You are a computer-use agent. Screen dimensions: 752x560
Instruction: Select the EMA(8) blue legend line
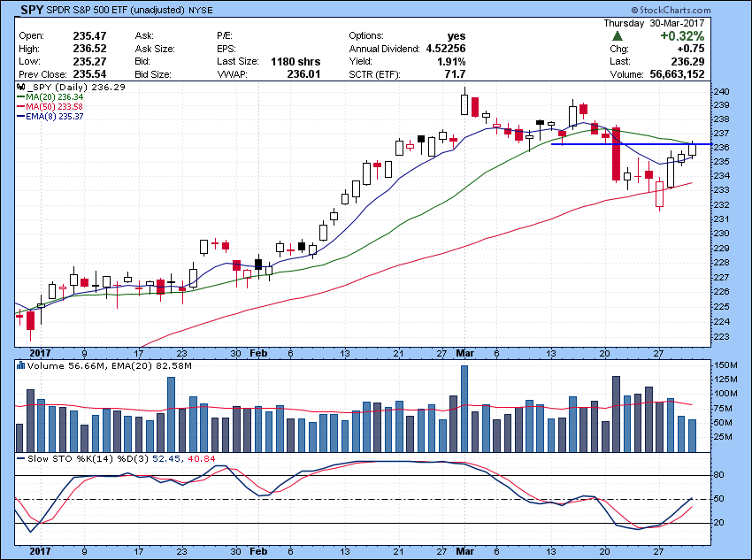pos(19,117)
